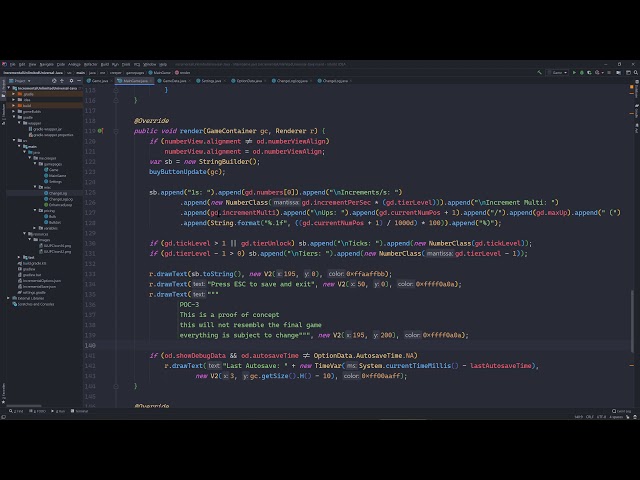Open the Build menu
640x480 pixels.
click(105, 64)
